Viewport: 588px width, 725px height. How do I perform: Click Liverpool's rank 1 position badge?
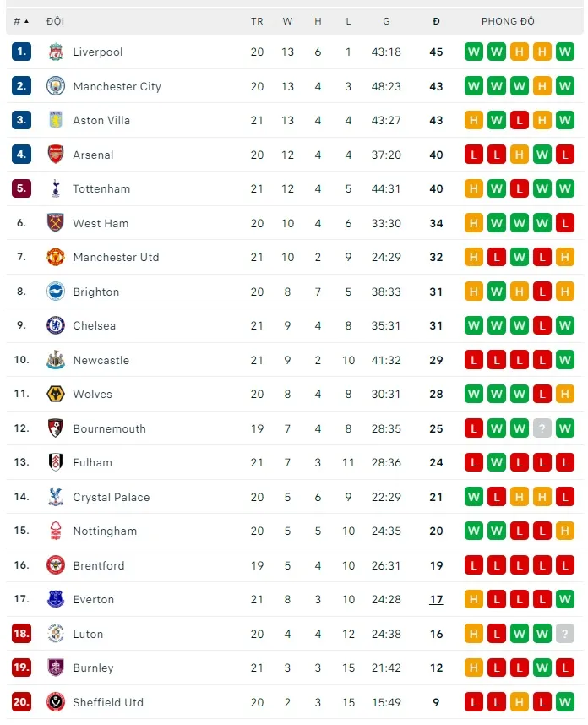22,52
